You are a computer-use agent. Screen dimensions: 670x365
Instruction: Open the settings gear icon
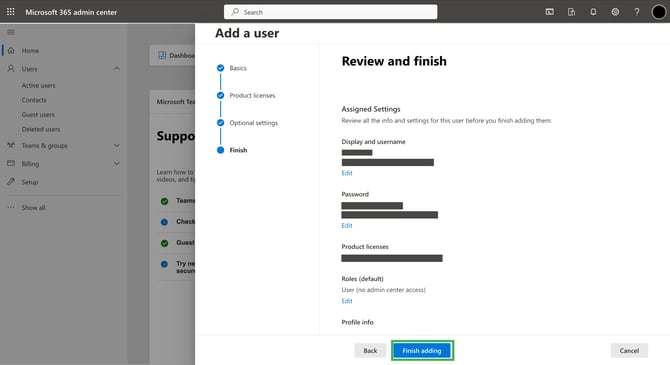(615, 12)
